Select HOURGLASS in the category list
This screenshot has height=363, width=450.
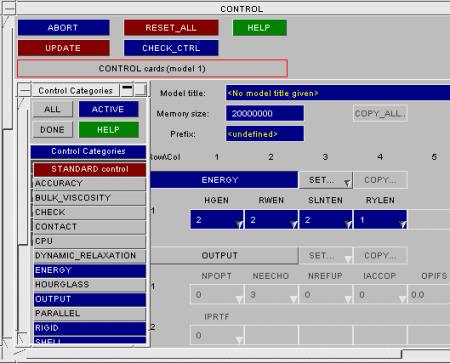[x=90, y=285]
